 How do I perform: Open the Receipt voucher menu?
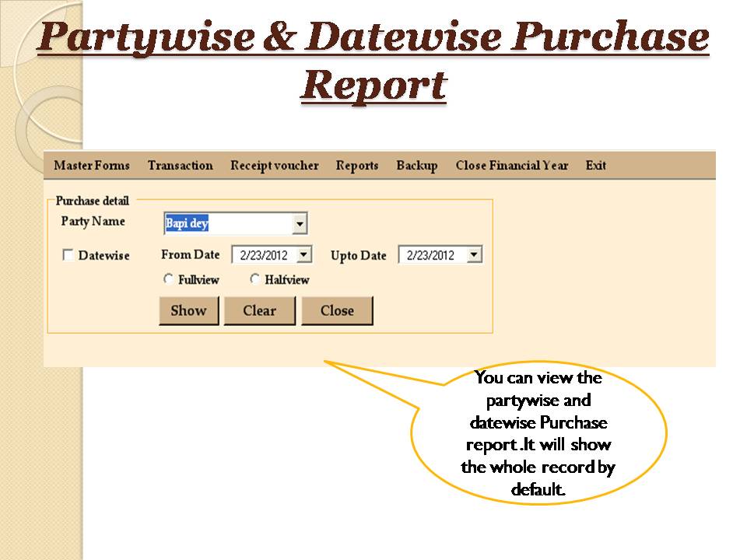coord(275,165)
